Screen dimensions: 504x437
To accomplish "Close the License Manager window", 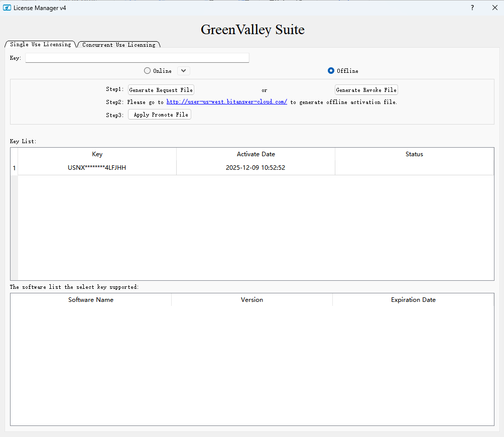I will tap(494, 8).
